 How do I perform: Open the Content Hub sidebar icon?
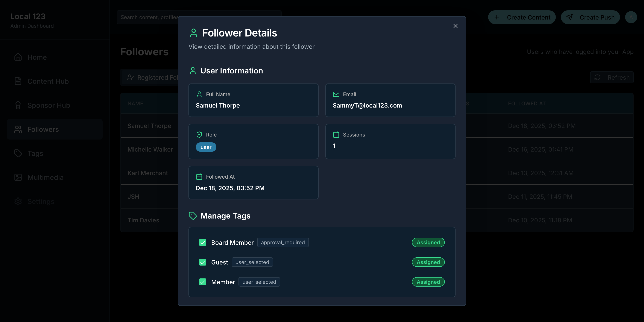[x=18, y=81]
